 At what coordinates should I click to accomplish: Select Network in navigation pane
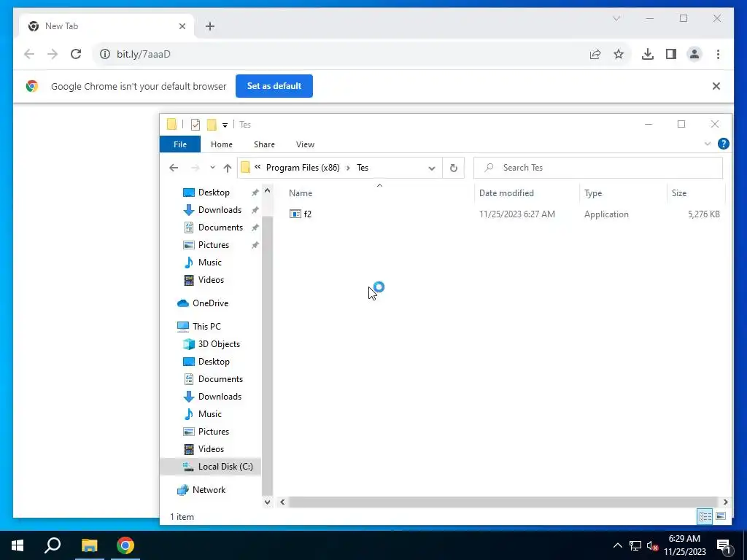(209, 490)
